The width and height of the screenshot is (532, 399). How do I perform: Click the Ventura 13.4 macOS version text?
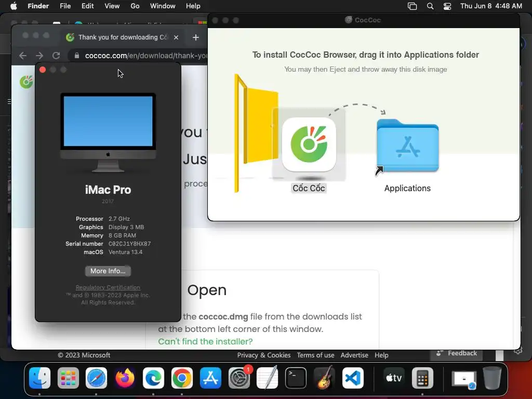pyautogui.click(x=126, y=252)
